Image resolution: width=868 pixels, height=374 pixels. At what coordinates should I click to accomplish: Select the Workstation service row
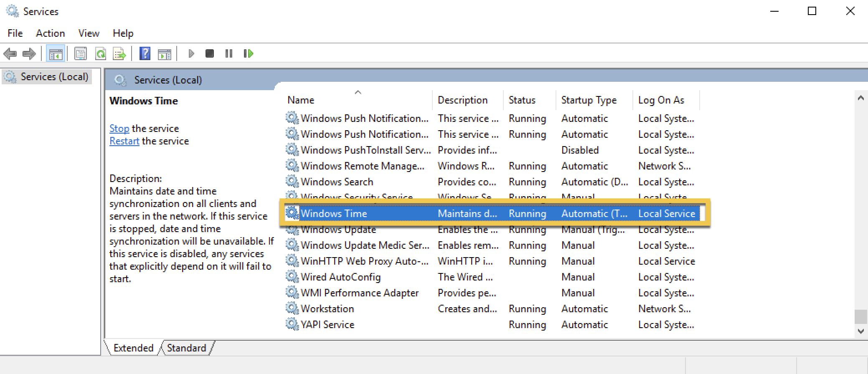coord(492,308)
